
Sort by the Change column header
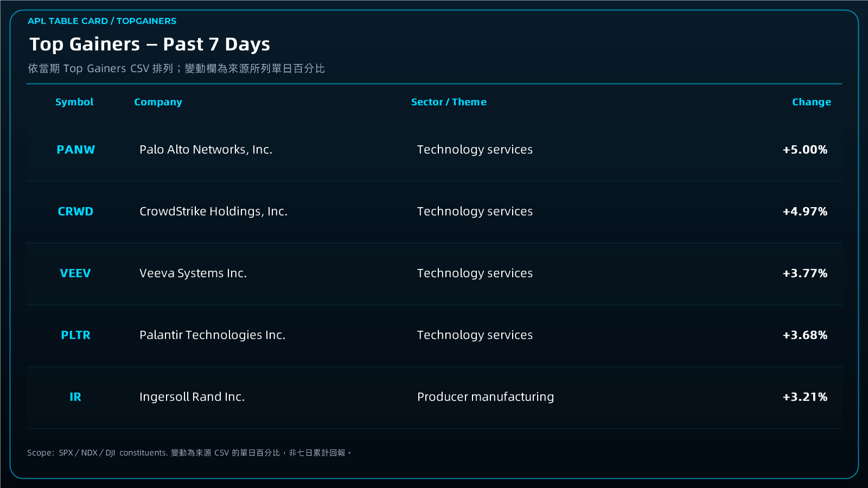point(811,102)
